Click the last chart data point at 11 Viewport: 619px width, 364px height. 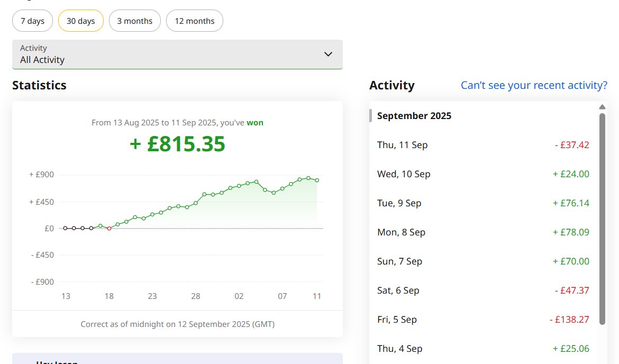pos(317,180)
